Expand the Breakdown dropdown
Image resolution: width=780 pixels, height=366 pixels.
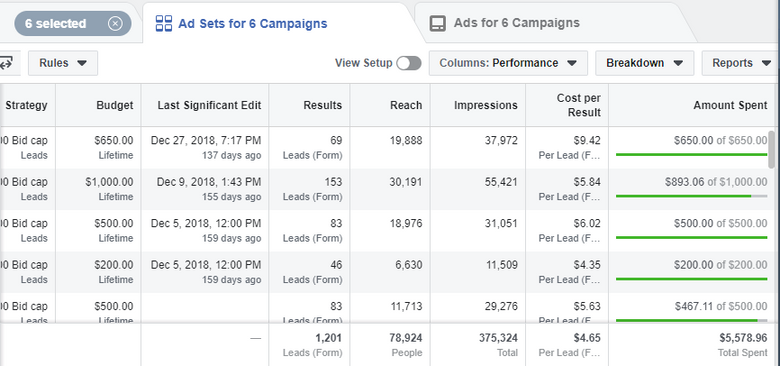click(644, 63)
